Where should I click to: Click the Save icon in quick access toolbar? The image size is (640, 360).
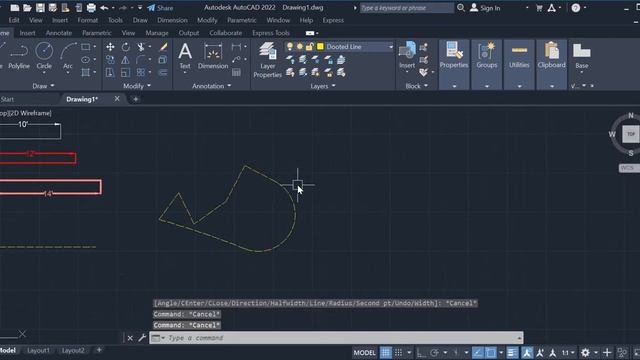point(40,8)
